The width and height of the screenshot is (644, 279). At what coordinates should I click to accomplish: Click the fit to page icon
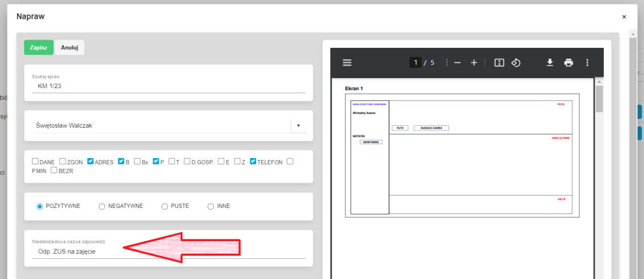click(x=499, y=62)
